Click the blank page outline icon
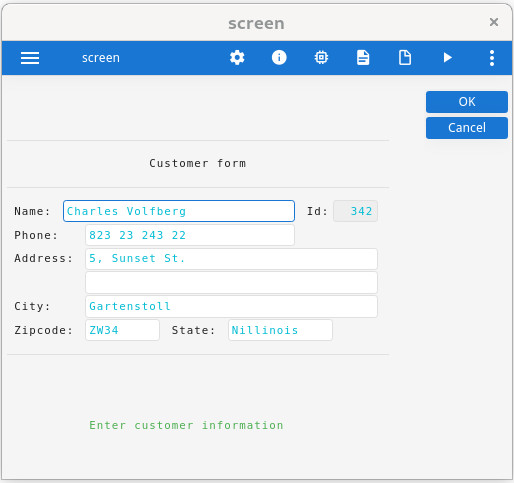The width and height of the screenshot is (514, 483). tap(405, 58)
